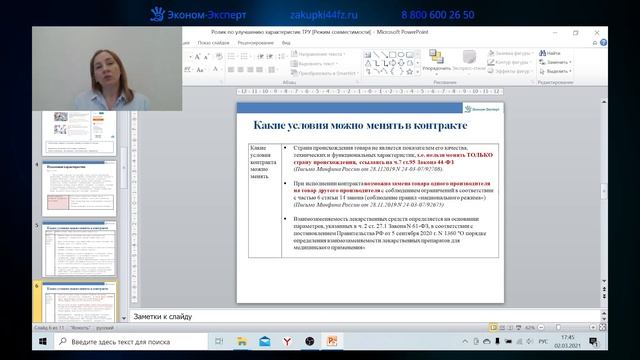The image size is (640, 360).
Task: Open the notification center icon
Action: click(x=593, y=342)
